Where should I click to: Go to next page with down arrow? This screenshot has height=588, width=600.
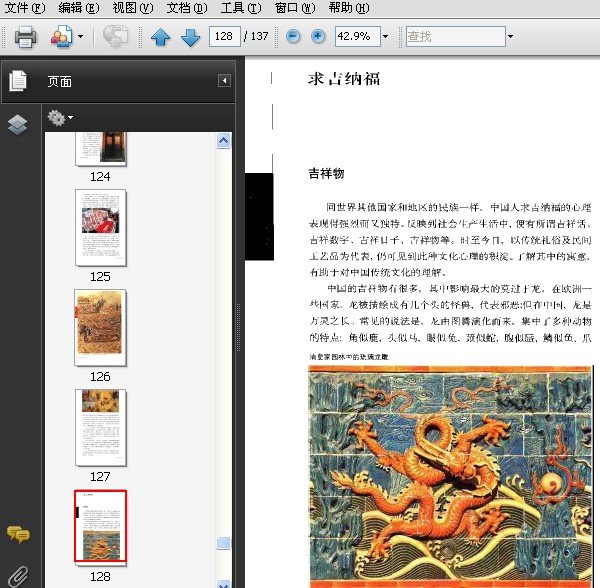pos(191,37)
